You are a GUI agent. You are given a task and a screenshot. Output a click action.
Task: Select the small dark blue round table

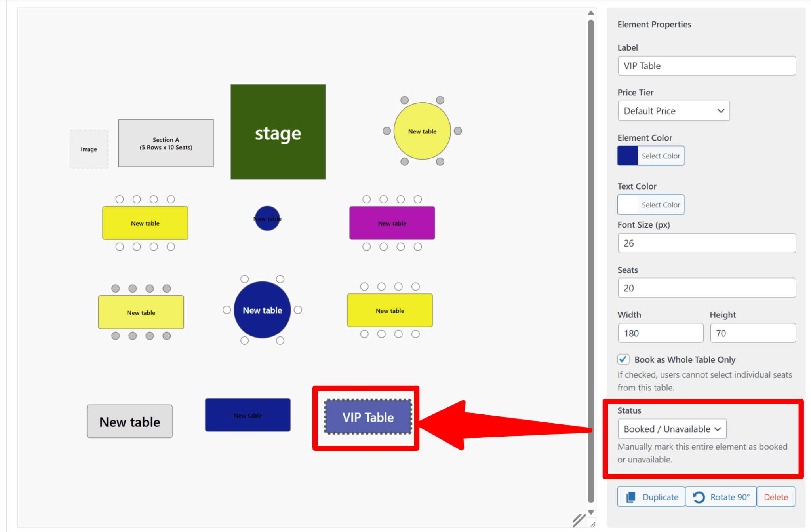(267, 218)
